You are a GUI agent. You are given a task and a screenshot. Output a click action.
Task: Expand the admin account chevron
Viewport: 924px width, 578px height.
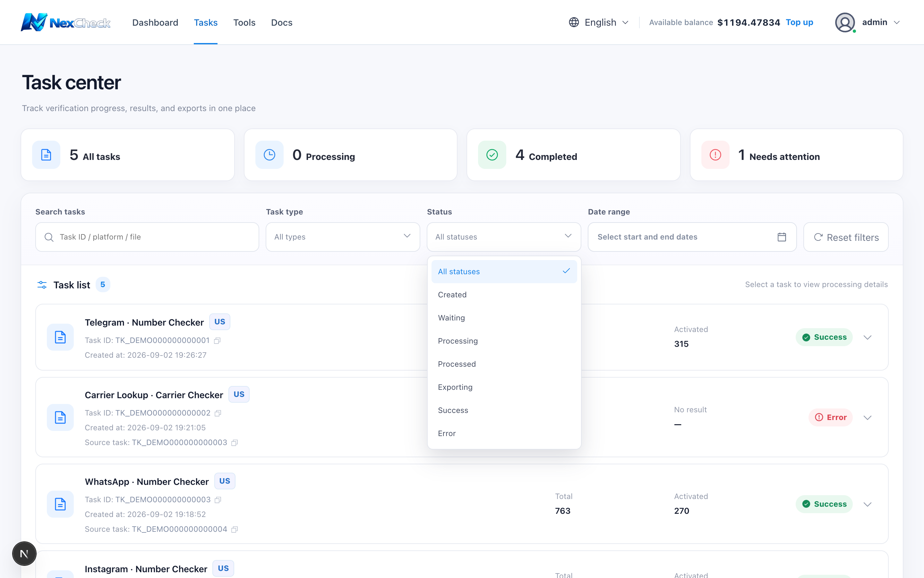point(896,22)
